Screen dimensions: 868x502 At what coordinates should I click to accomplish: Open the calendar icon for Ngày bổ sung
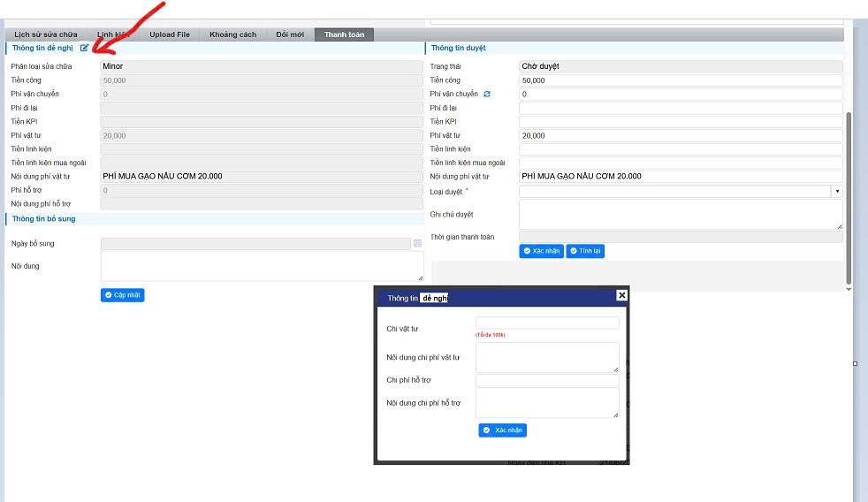tap(417, 243)
